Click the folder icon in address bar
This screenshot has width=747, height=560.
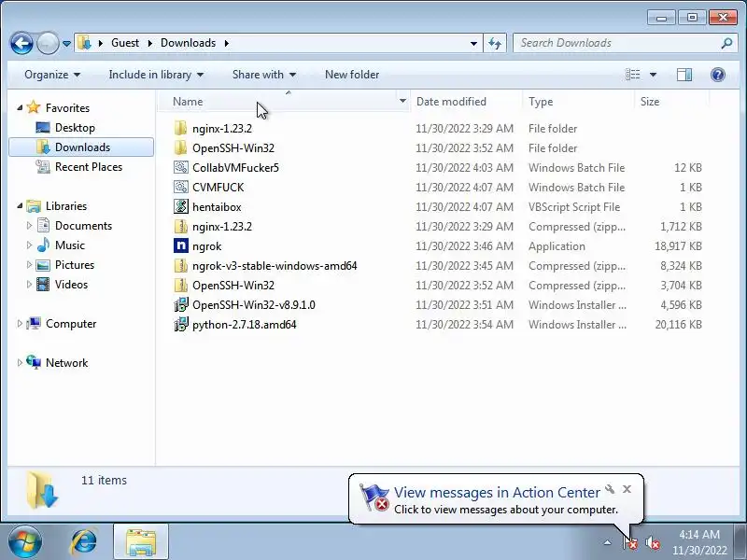point(84,43)
